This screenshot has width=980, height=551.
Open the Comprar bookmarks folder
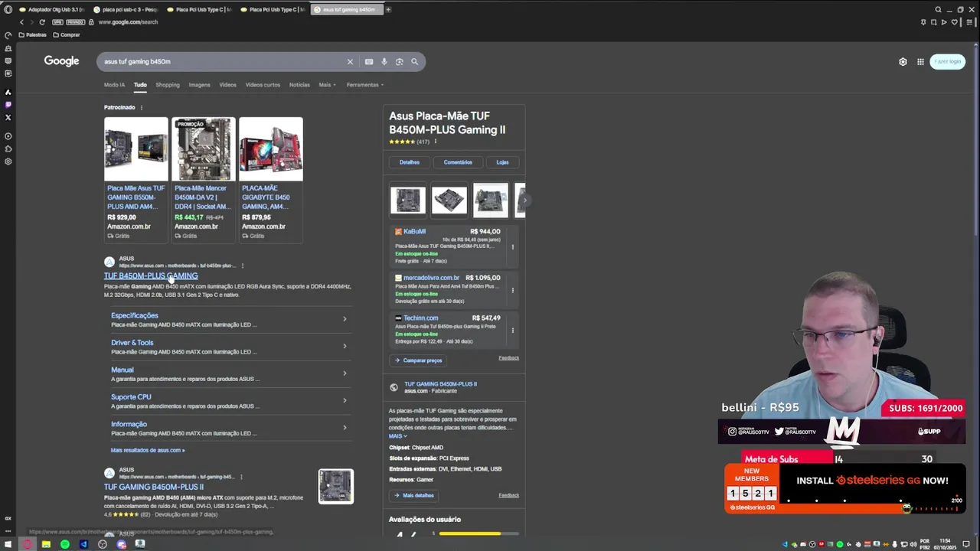(x=65, y=35)
